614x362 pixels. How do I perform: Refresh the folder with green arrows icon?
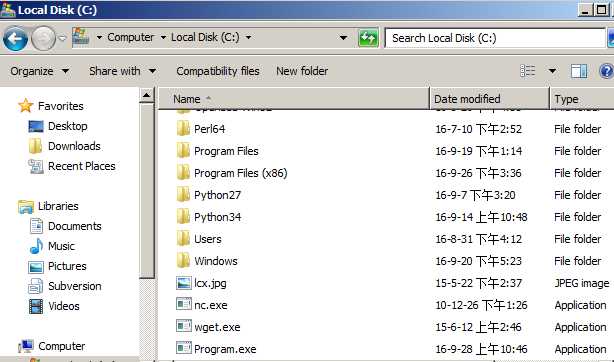tap(368, 38)
